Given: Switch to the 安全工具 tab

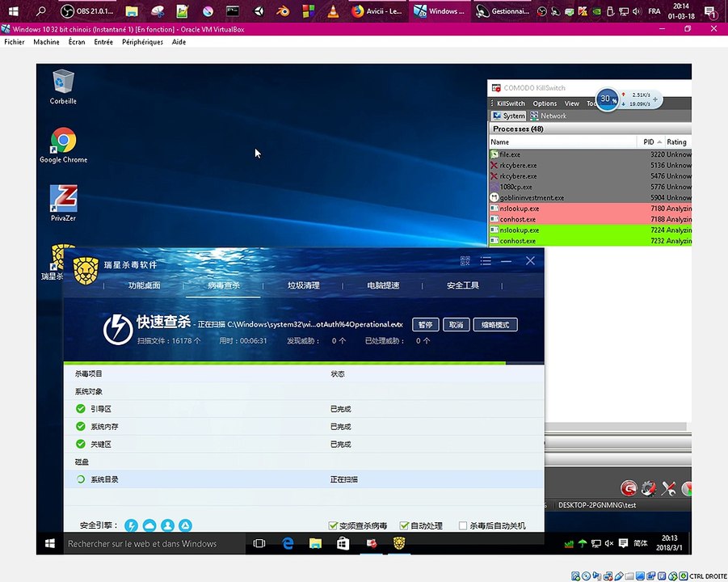Looking at the screenshot, I should pyautogui.click(x=462, y=285).
